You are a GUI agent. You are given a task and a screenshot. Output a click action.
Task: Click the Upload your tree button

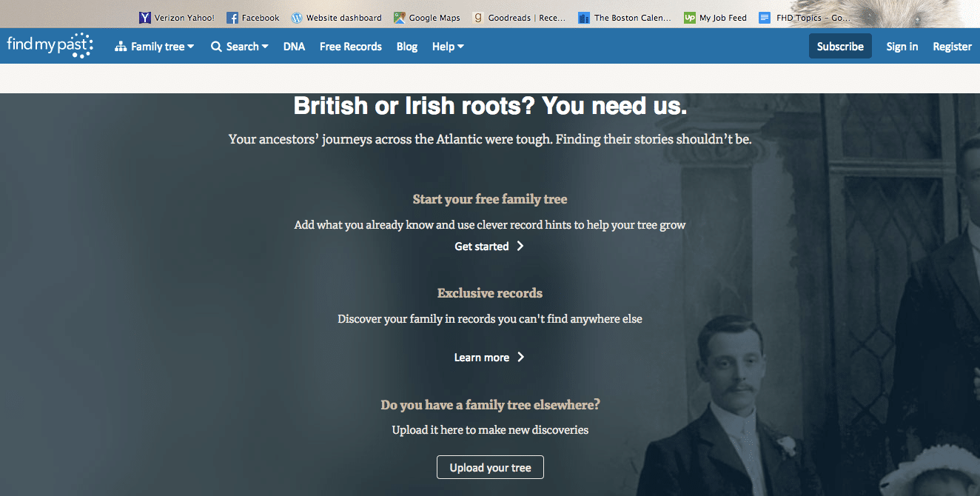[x=490, y=467]
